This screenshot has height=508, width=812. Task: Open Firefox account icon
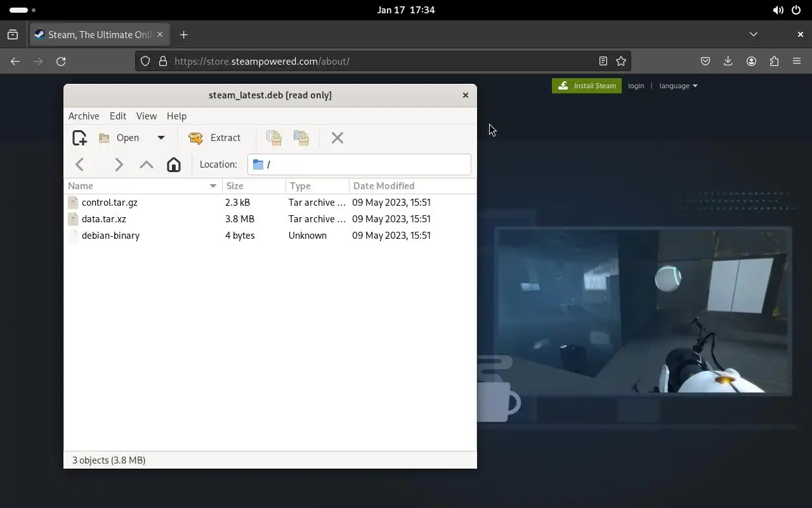tap(751, 62)
